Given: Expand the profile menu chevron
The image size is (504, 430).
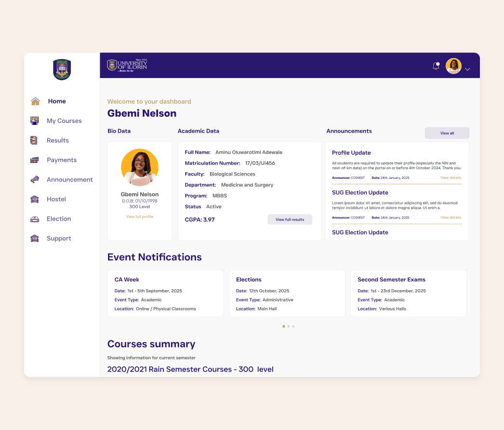Looking at the screenshot, I should (x=467, y=69).
